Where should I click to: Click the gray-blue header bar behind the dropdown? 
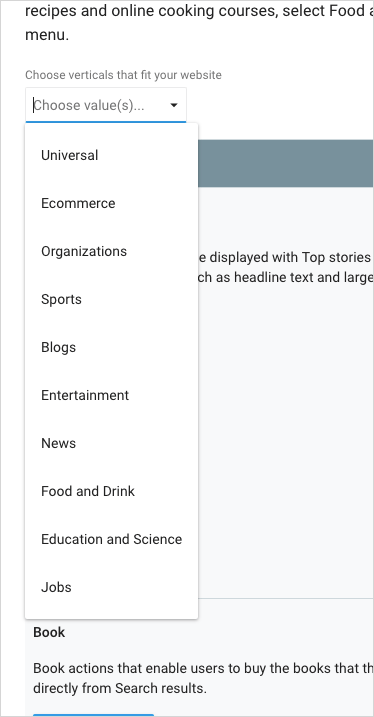tap(286, 163)
